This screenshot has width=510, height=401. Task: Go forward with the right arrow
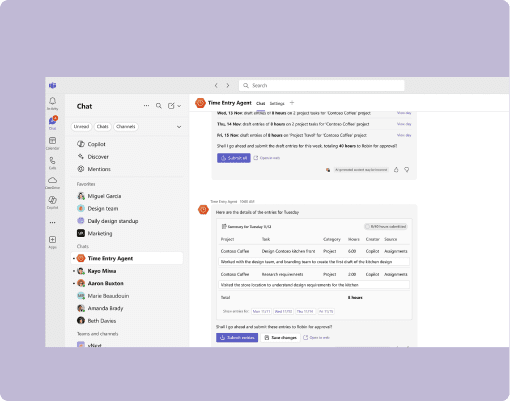[x=228, y=86]
